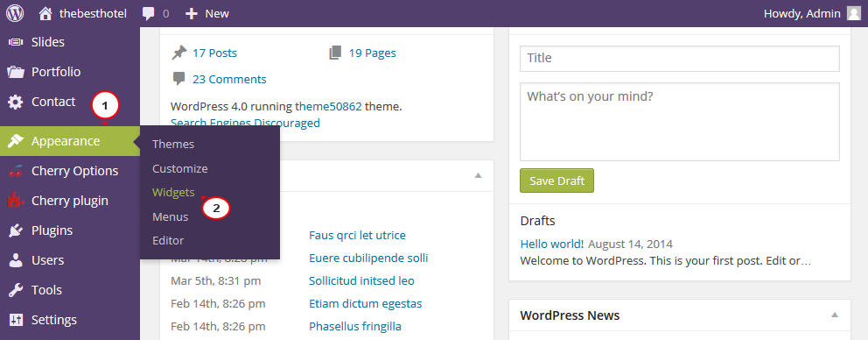This screenshot has width=868, height=340.
Task: Open the 17 Posts link
Action: coord(214,53)
